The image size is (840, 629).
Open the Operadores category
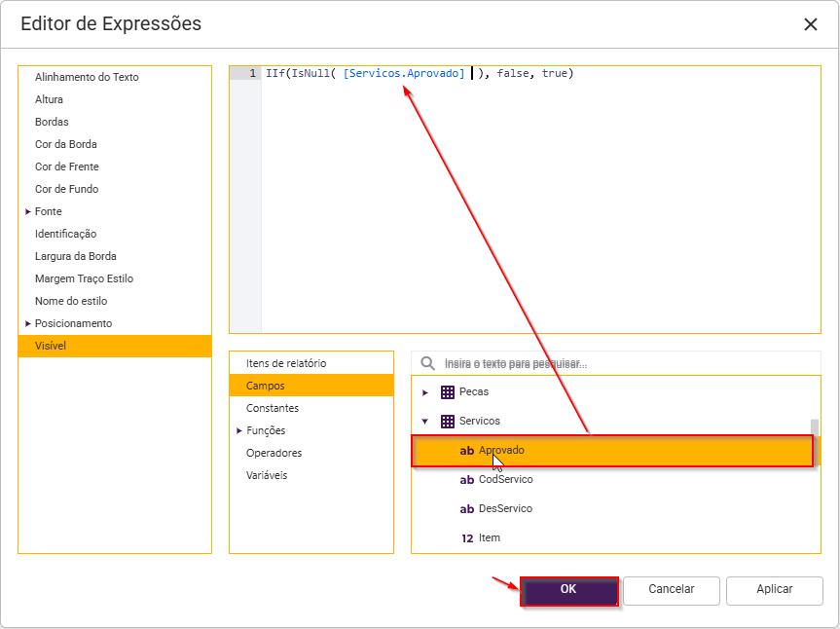(274, 453)
